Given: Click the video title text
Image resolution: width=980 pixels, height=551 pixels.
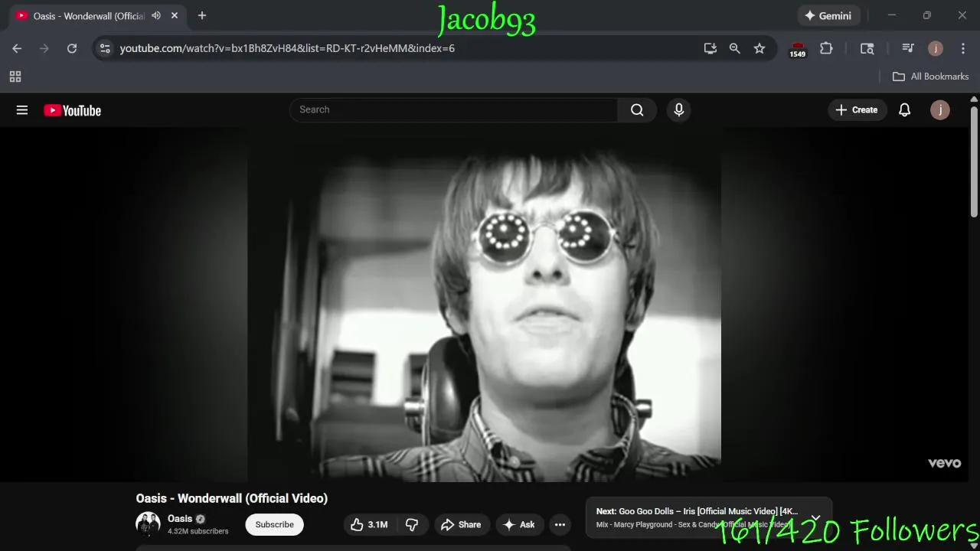Looking at the screenshot, I should (232, 498).
